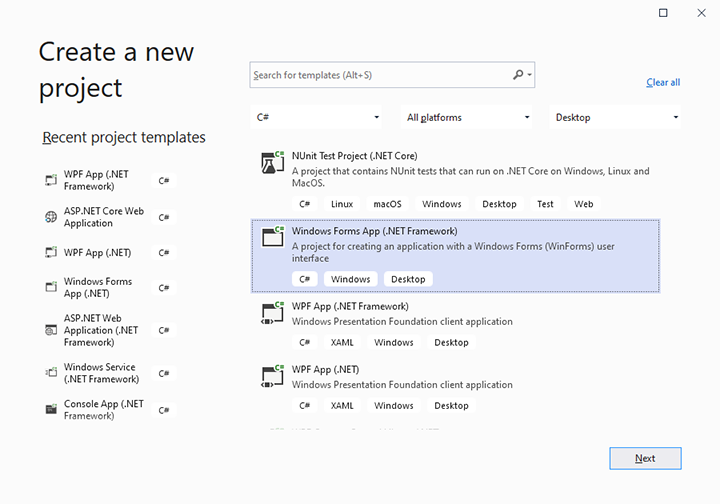Screen dimensions: 720x504
Task: Choose recent template ASP.NET Core Web Application
Action: point(110,217)
